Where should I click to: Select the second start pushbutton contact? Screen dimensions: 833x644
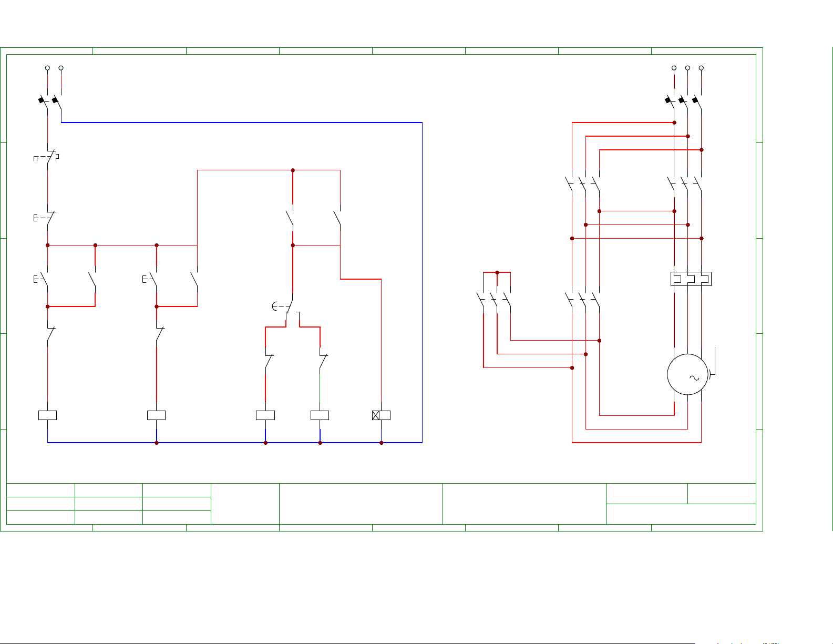[153, 279]
